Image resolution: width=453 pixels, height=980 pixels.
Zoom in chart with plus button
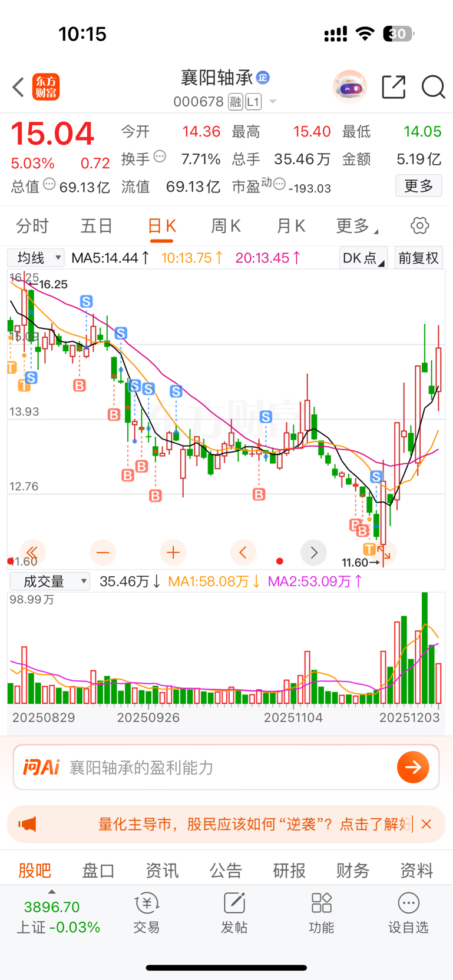coord(173,552)
